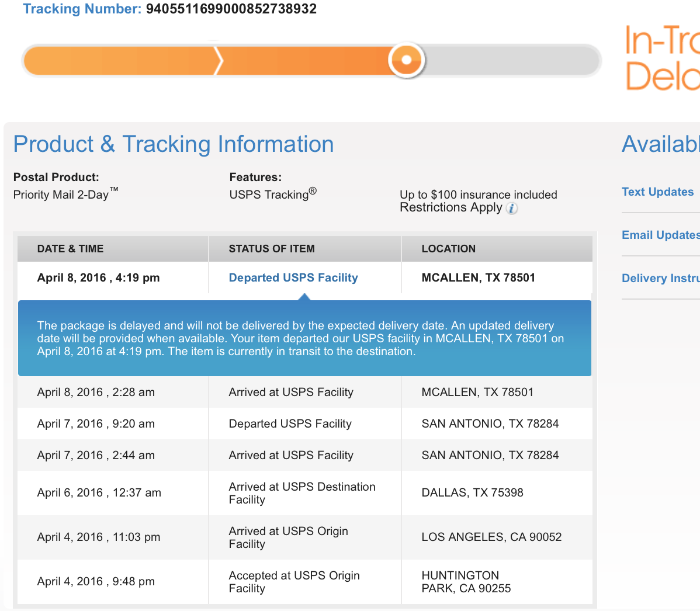Select the Departed USPS Facility status link
700x611 pixels.
coord(293,277)
